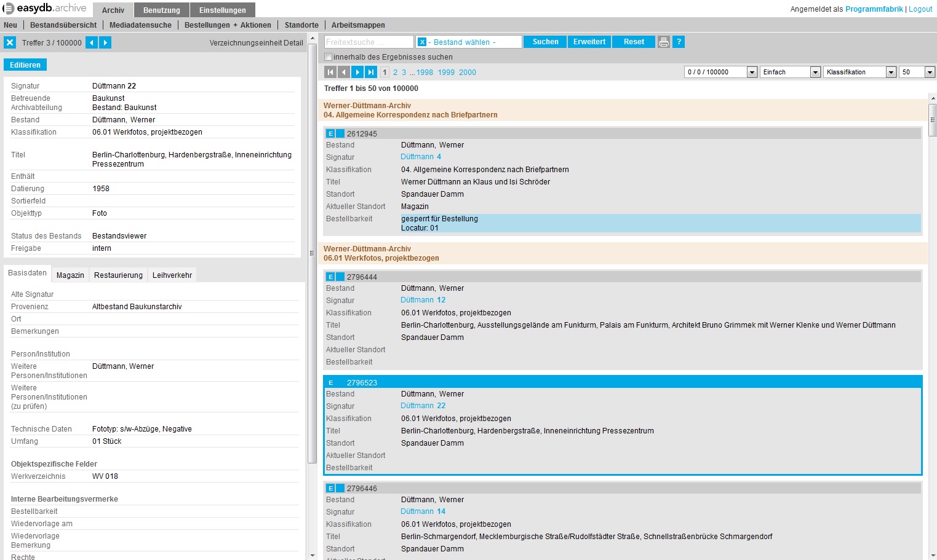
Task: Go to previous Treffer in detail view
Action: click(92, 42)
